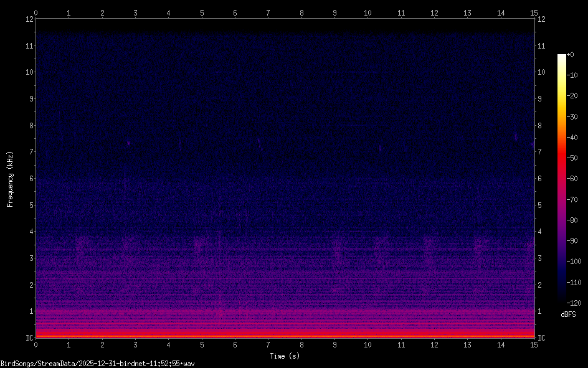
Task: Click the 11 second label on bottom time axis
Action: 401,344
